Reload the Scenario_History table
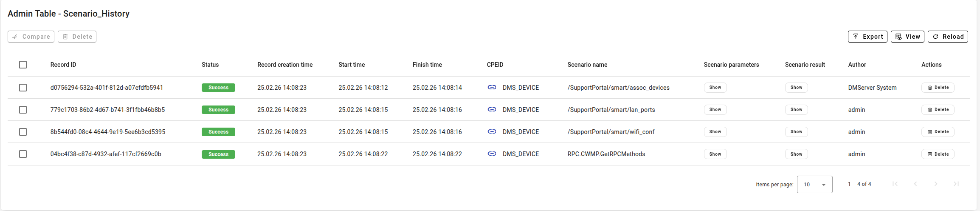Viewport: 980px width, 211px height. tap(948, 37)
